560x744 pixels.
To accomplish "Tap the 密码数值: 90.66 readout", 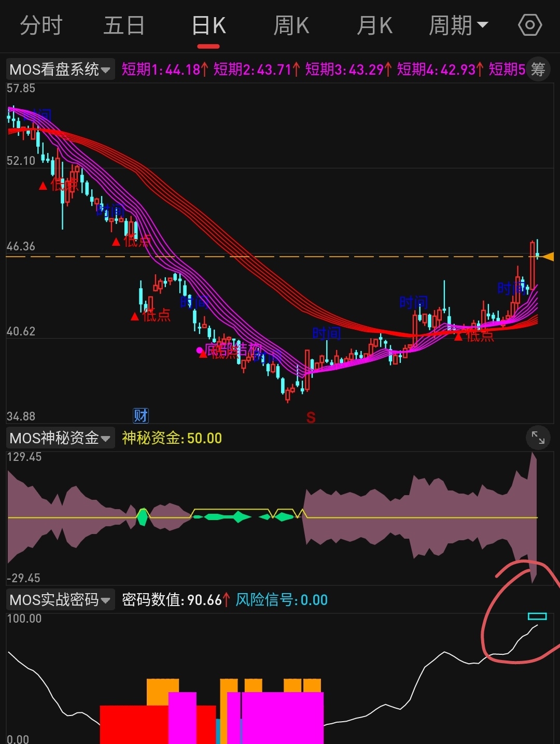I will pos(176,600).
